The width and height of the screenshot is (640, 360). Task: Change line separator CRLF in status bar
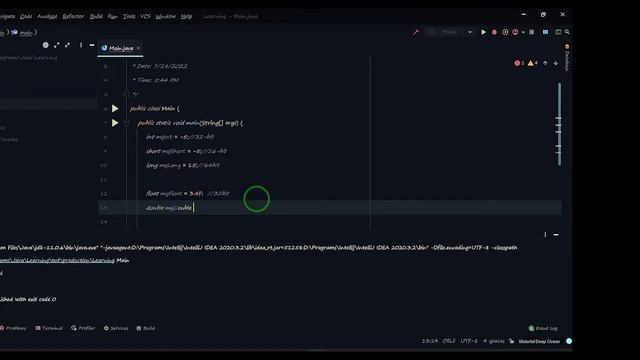[449, 341]
